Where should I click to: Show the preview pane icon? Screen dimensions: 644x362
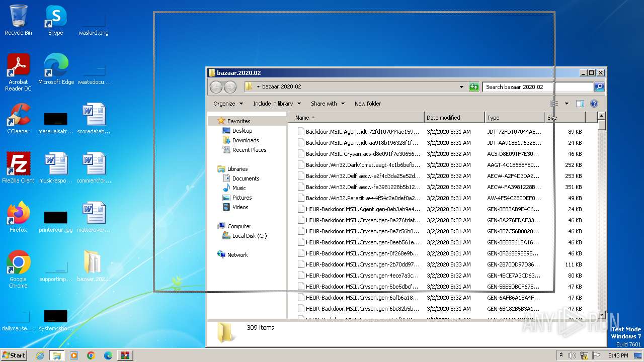(580, 104)
